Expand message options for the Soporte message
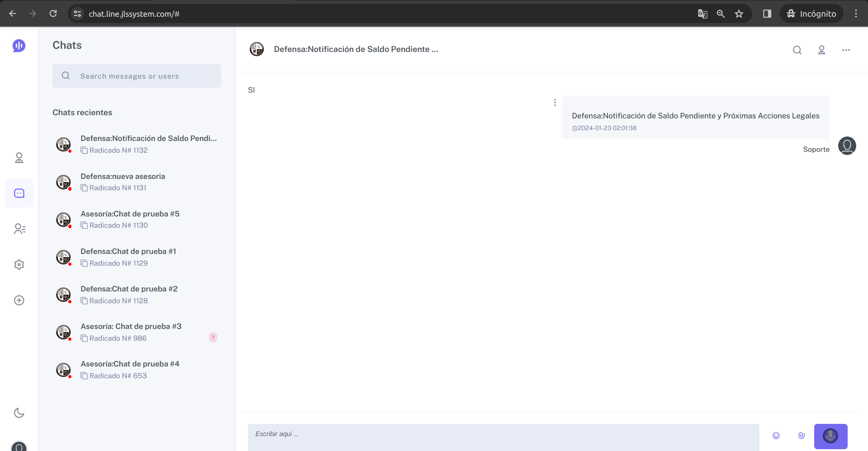 [x=555, y=103]
